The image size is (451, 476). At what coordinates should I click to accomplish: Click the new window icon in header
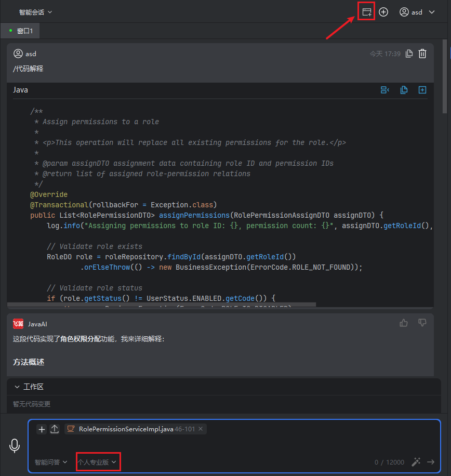coord(367,11)
